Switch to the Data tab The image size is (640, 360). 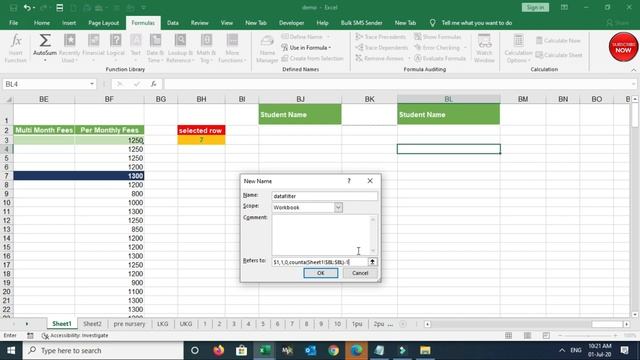[x=173, y=23]
